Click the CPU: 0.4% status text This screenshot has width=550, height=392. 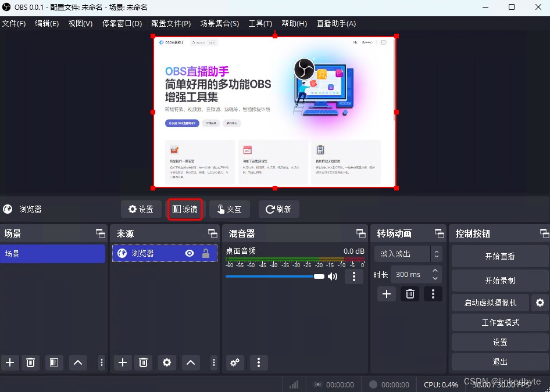click(x=441, y=384)
